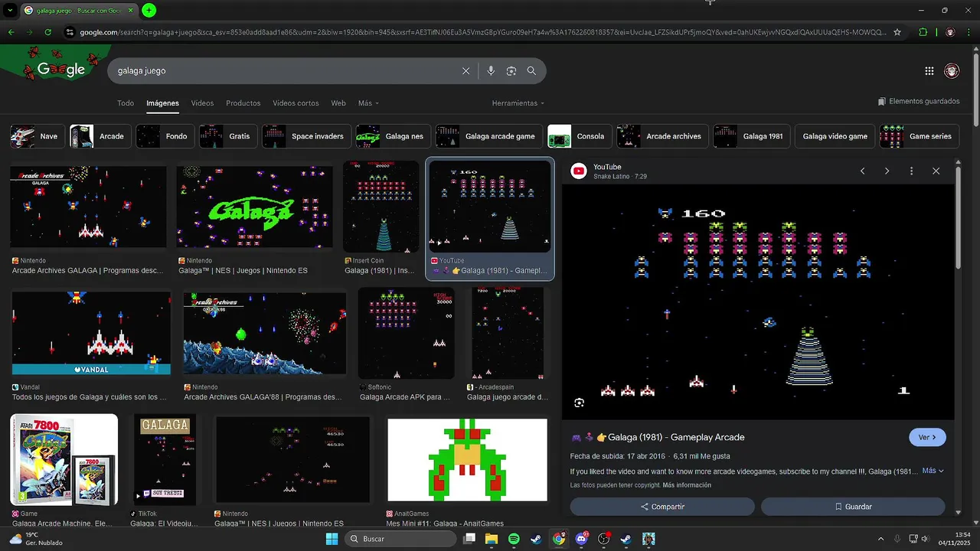
Task: Reload the page
Action: click(47, 32)
